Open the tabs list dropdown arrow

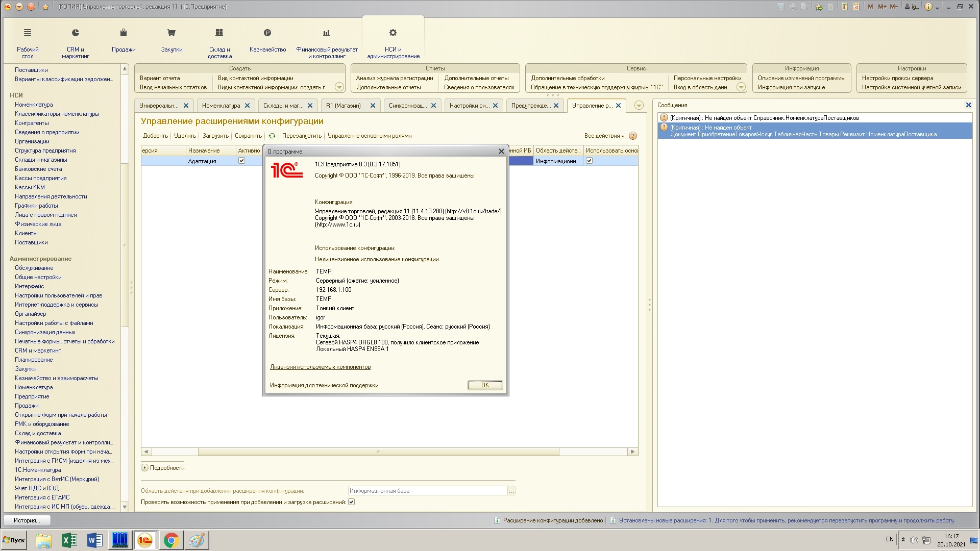tap(639, 106)
